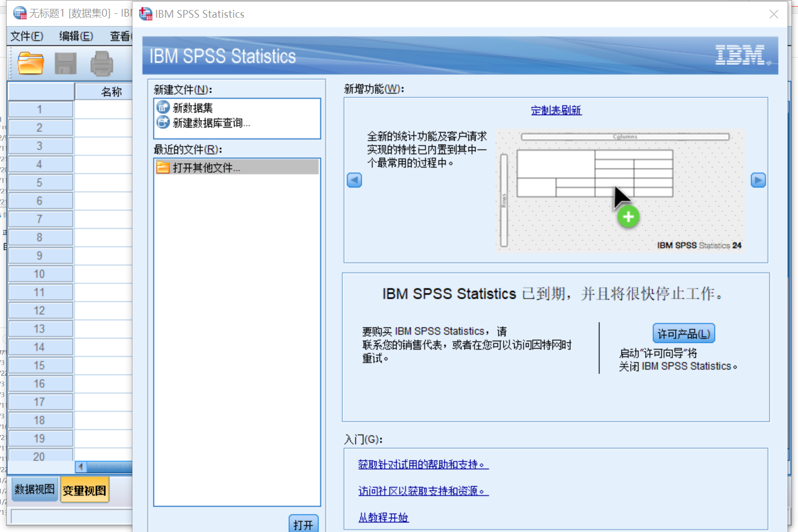Click the folder icon beside 打开其他文件
Screen dimensions: 798x532
(163, 167)
